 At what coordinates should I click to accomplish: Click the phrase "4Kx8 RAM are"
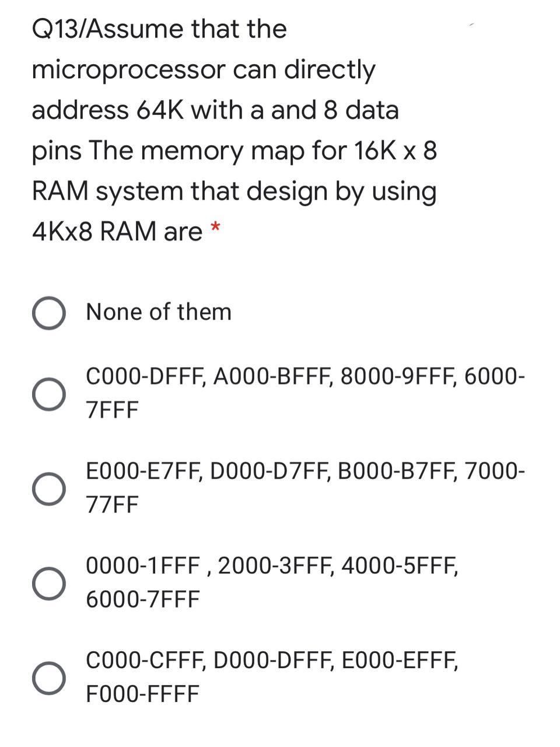pyautogui.click(x=116, y=231)
